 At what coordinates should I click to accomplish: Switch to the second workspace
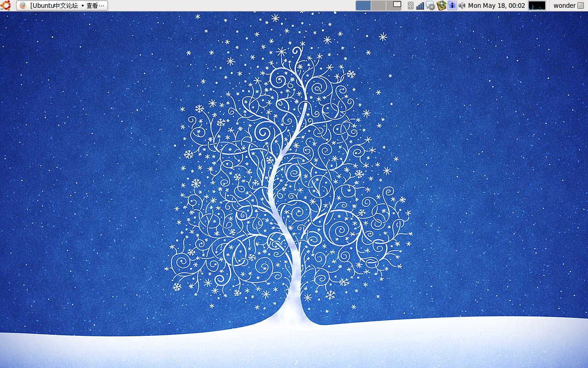click(x=379, y=6)
